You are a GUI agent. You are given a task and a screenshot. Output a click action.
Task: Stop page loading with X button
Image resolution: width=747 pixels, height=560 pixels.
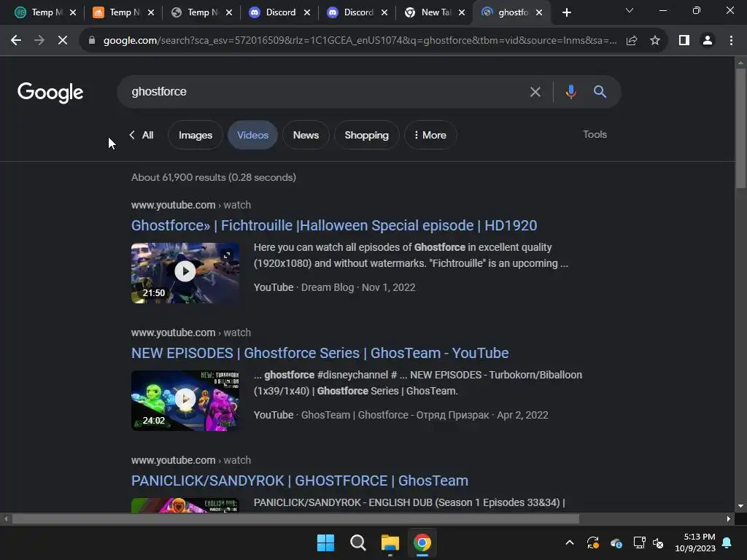[x=63, y=41]
